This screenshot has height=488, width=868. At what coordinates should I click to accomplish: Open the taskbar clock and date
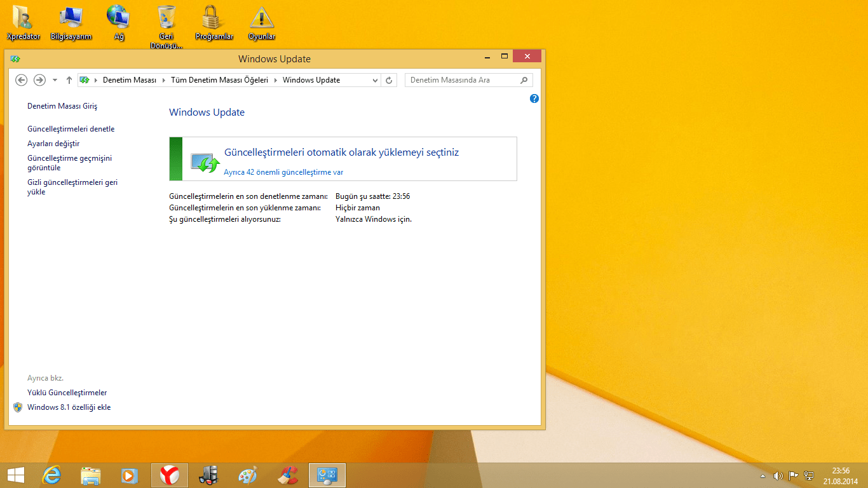point(841,475)
